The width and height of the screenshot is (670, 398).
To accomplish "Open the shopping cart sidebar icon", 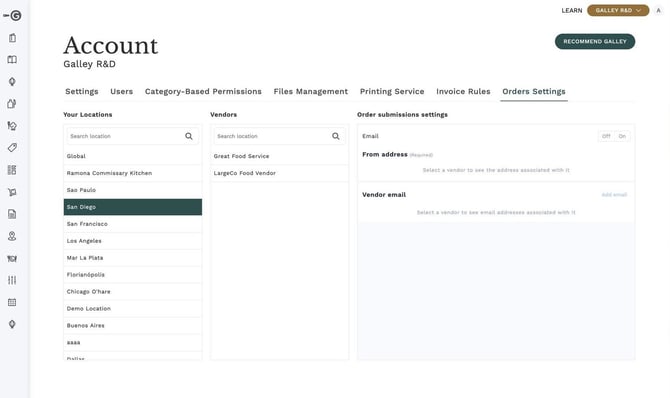I will pyautogui.click(x=12, y=192).
